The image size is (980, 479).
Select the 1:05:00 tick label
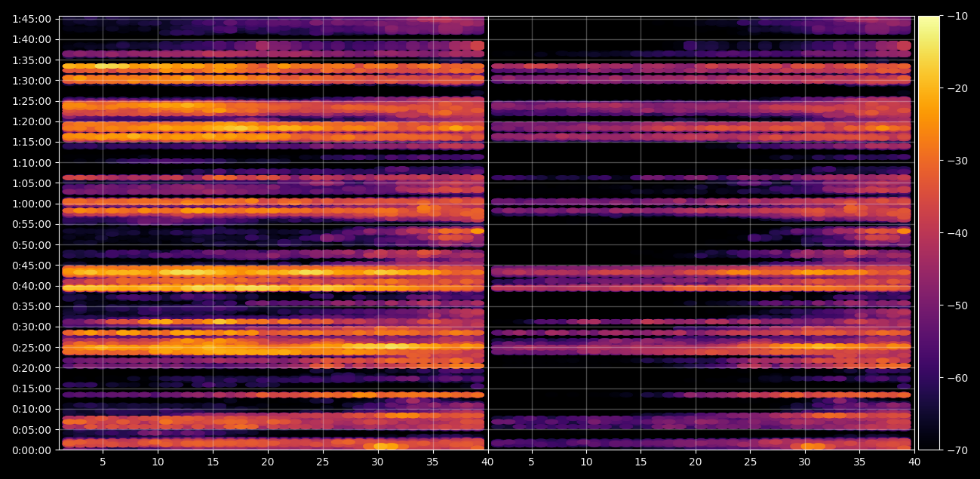coord(32,183)
